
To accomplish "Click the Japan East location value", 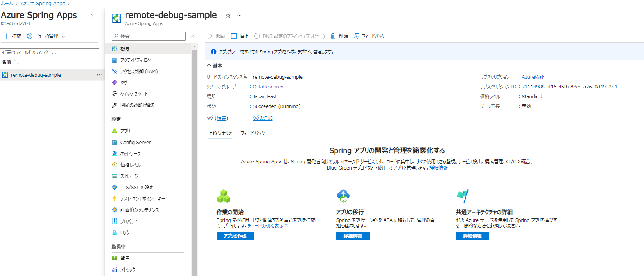I will (265, 97).
